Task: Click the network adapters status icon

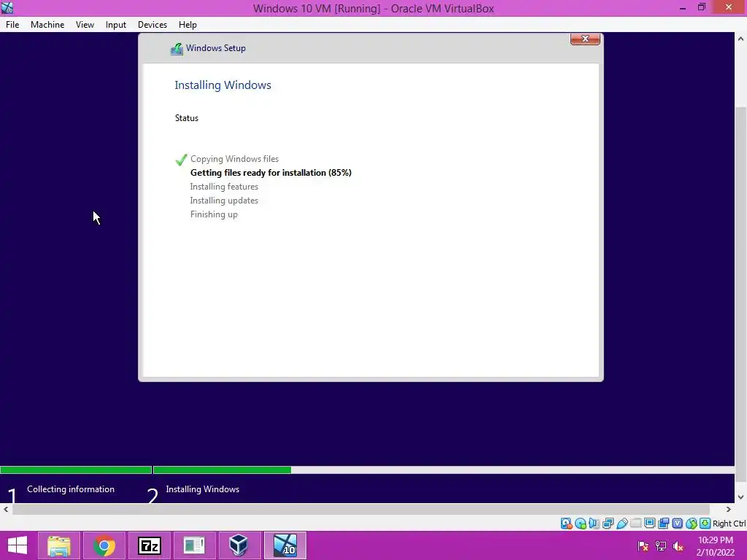Action: tap(608, 524)
